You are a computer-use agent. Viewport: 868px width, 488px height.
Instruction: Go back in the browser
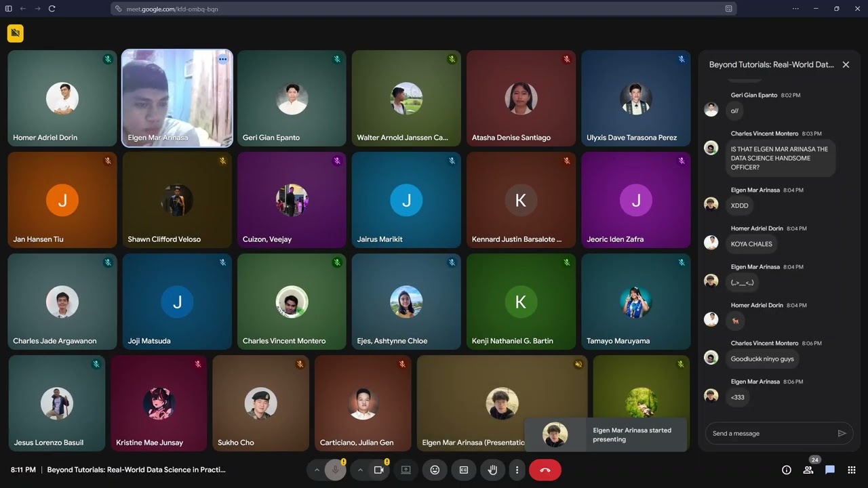point(22,9)
